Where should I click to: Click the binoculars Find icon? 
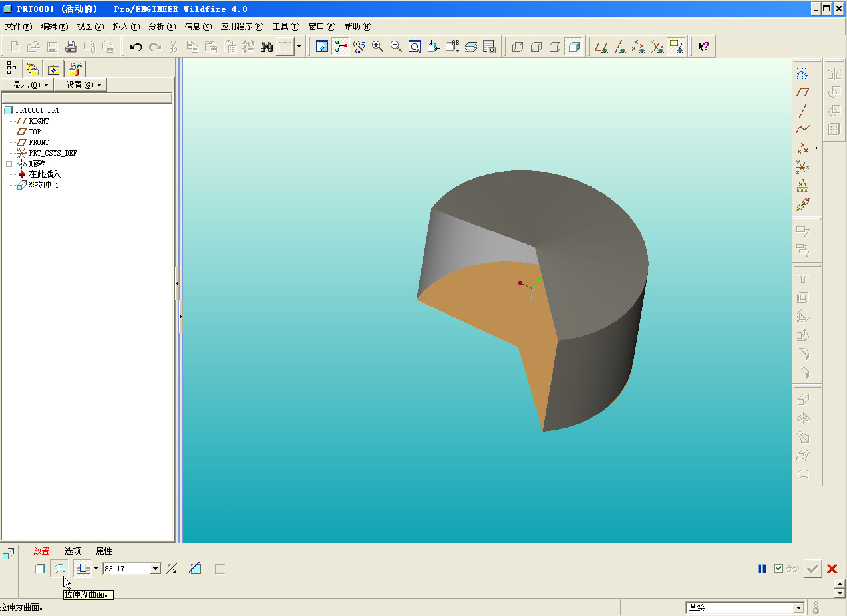tap(267, 47)
